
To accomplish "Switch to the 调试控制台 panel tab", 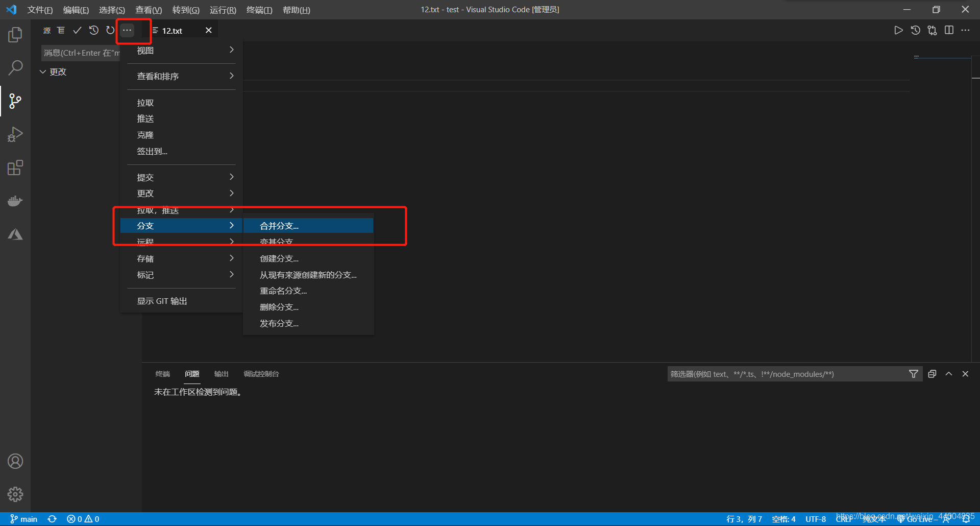I will (261, 374).
